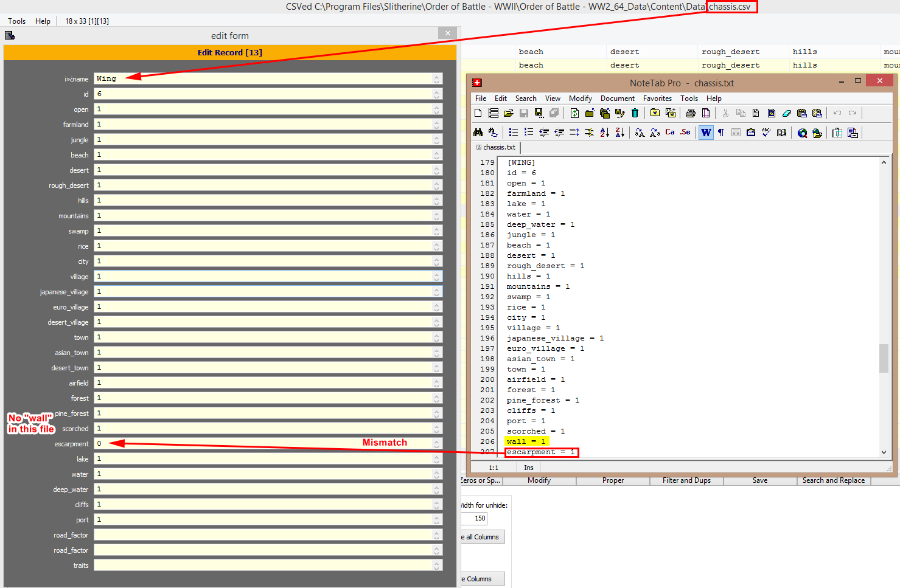Click the list view document icon next to New

pyautogui.click(x=494, y=113)
